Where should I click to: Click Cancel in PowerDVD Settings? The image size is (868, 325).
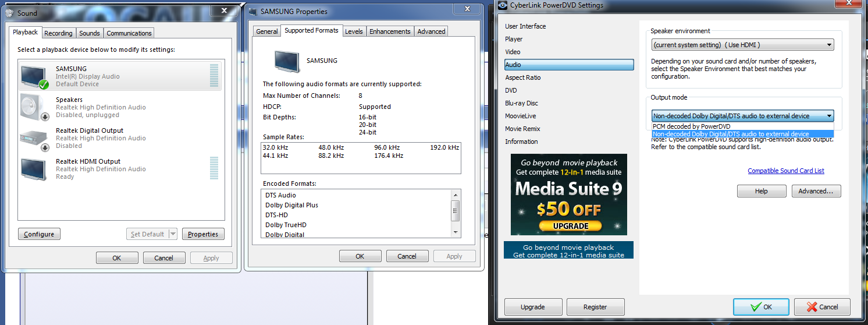822,307
